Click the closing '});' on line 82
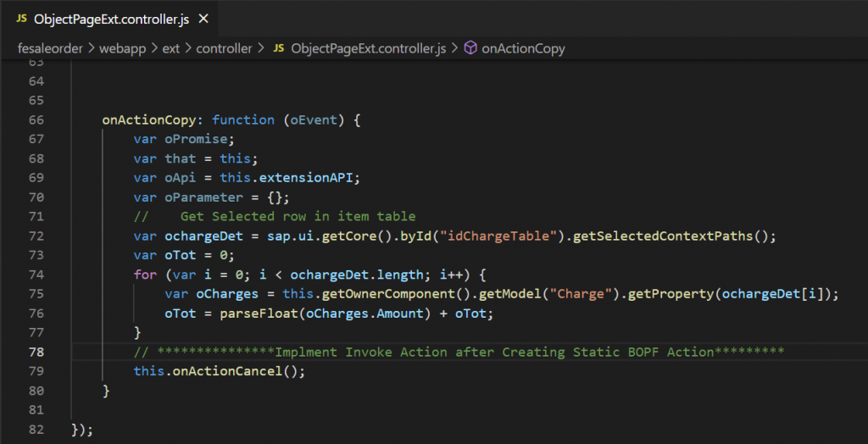This screenshot has height=444, width=868. click(82, 430)
